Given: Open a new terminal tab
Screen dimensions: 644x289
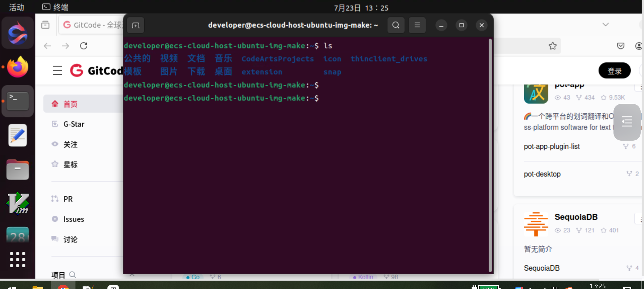Looking at the screenshot, I should [136, 25].
